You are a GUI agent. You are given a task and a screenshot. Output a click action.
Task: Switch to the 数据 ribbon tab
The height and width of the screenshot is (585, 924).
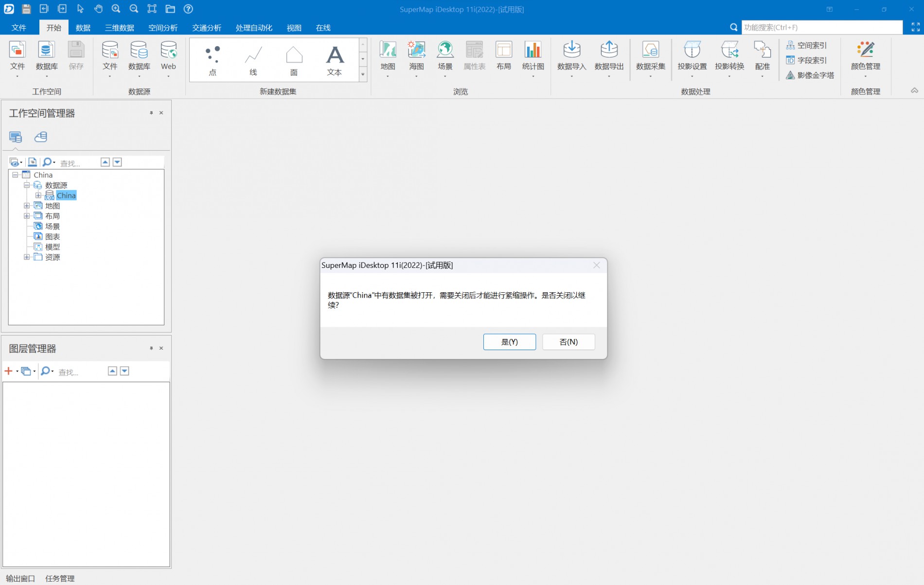[83, 28]
